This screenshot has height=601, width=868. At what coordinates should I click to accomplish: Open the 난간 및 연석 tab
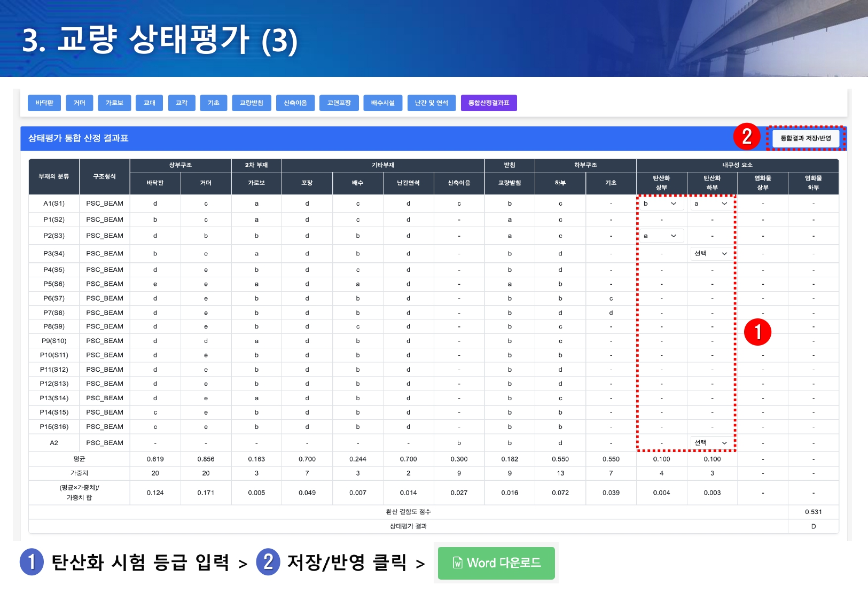click(432, 103)
